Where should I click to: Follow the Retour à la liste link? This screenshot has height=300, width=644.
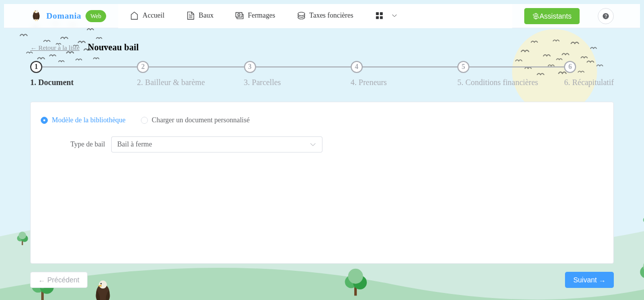tap(55, 48)
